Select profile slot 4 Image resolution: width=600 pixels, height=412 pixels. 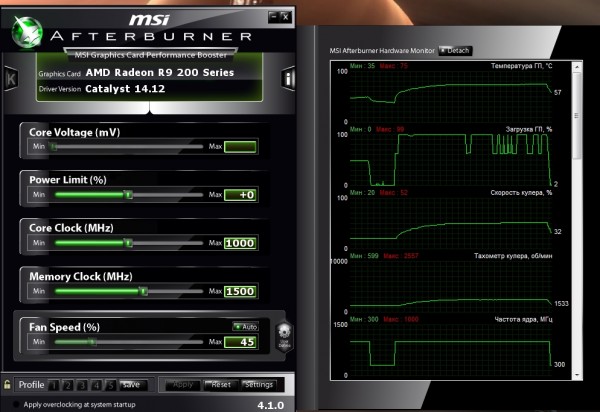pos(96,385)
